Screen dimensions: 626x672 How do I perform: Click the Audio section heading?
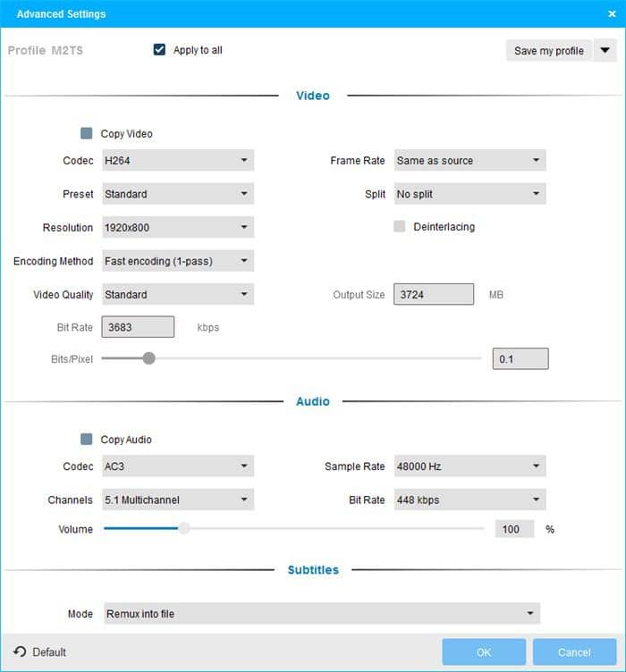click(x=313, y=401)
